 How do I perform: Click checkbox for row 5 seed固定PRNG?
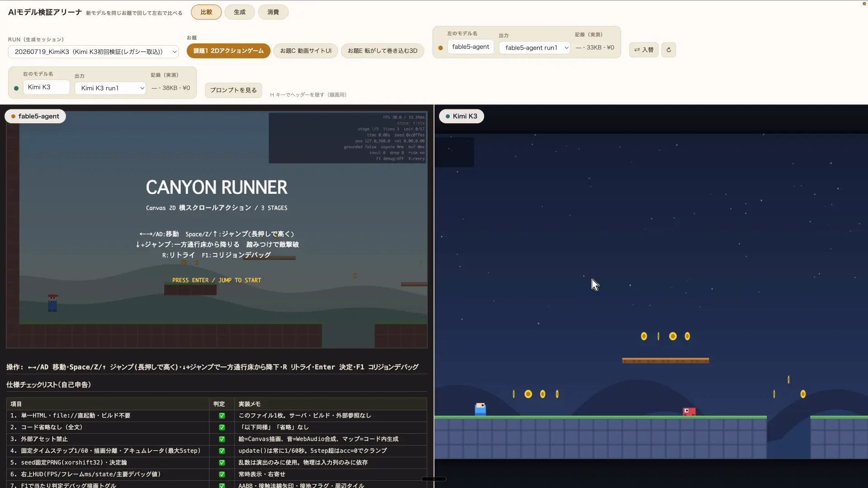(222, 463)
